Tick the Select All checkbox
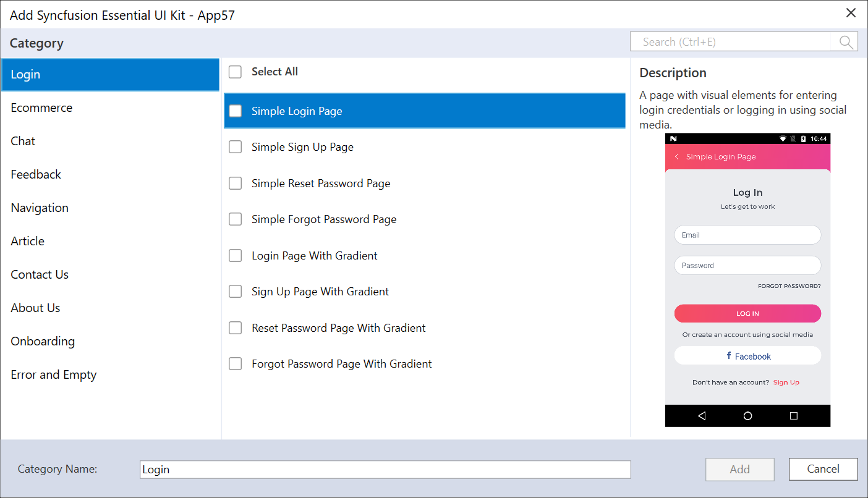The width and height of the screenshot is (868, 498). click(236, 72)
